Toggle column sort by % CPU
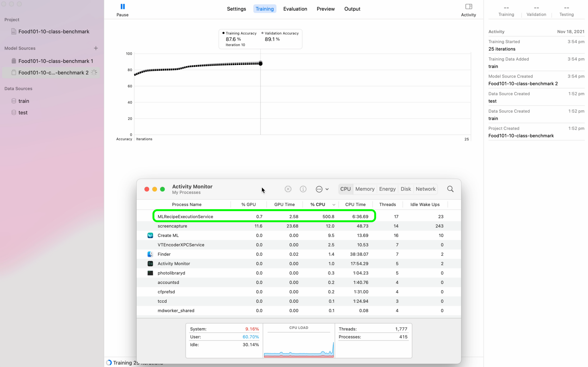The height and width of the screenshot is (367, 588). (319, 205)
